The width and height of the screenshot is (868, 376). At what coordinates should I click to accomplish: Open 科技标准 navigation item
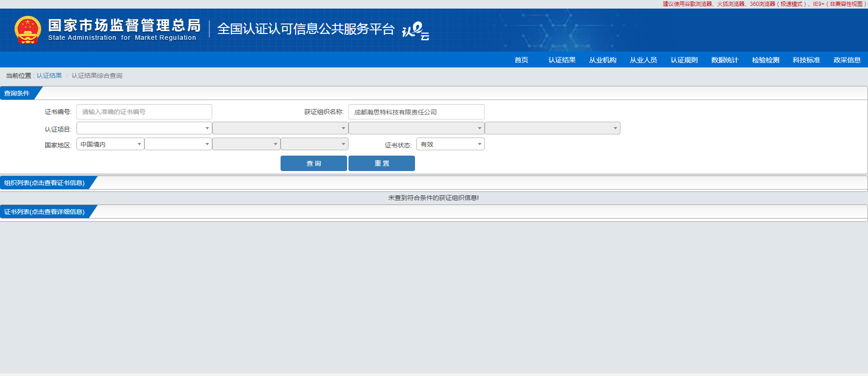(806, 60)
